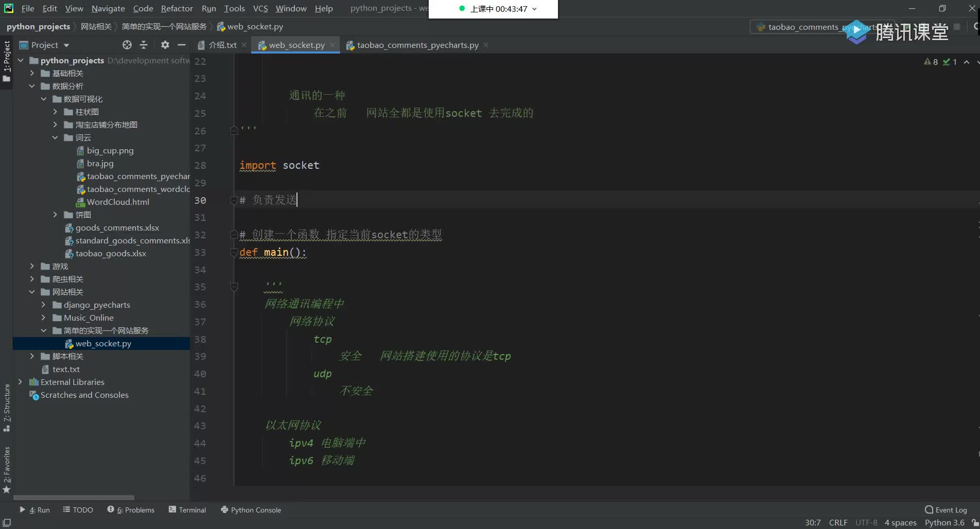The image size is (980, 529).
Task: Click the 4 spaces indent indicator
Action: [x=900, y=522]
